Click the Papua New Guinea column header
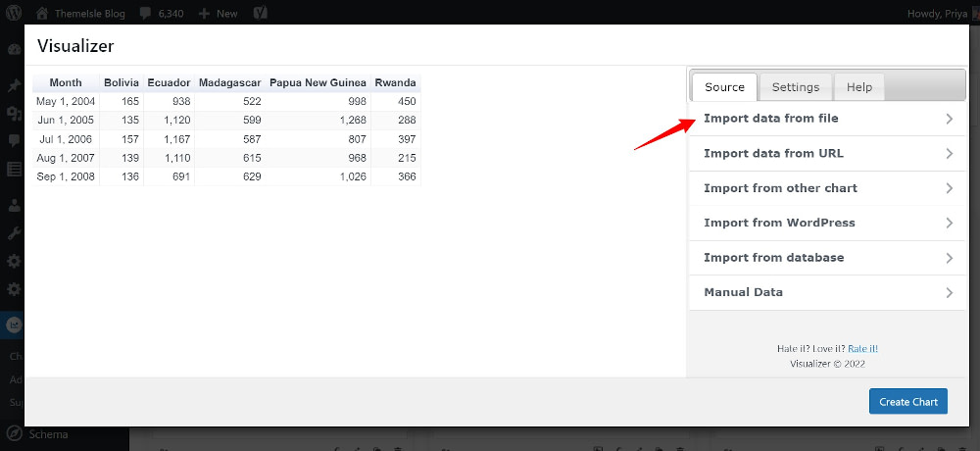Screen dimensions: 980x451 click(318, 82)
